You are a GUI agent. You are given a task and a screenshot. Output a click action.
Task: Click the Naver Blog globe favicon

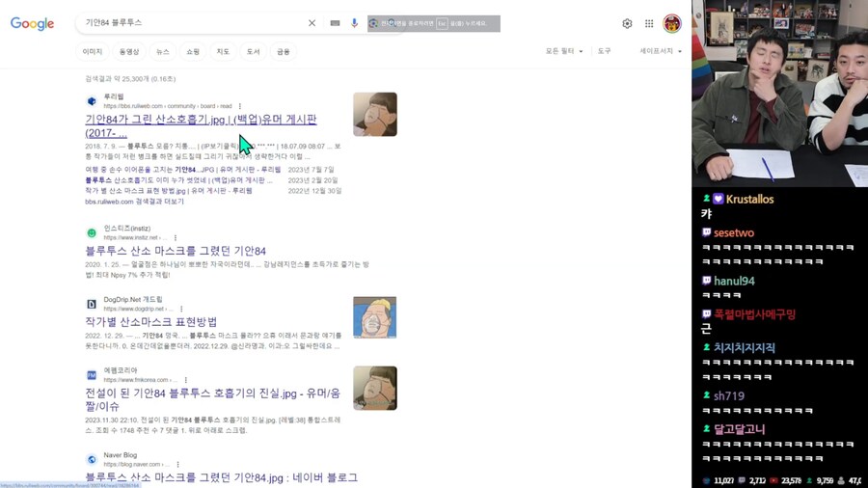point(92,460)
